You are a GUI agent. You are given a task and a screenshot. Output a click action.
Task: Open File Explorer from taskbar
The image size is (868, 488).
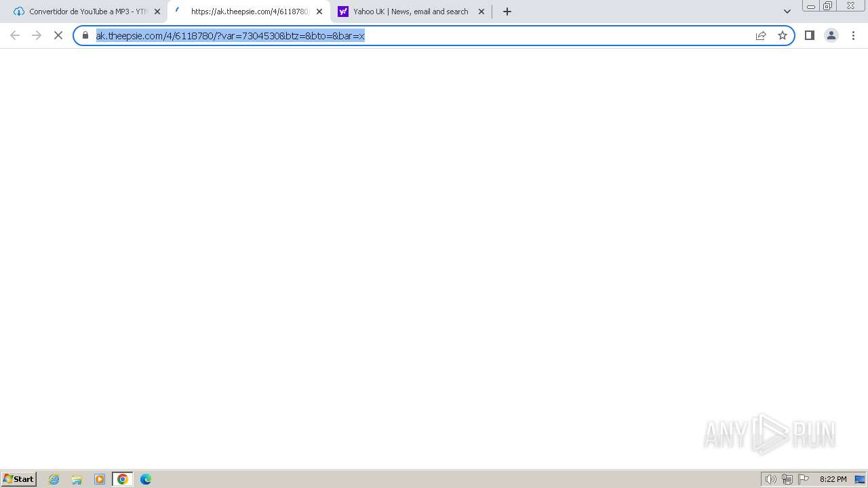77,479
